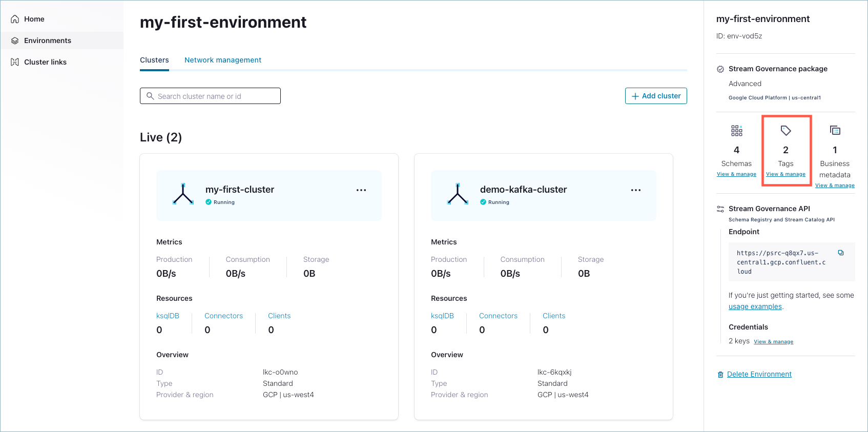Focus the Search cluster name field

pyautogui.click(x=210, y=96)
